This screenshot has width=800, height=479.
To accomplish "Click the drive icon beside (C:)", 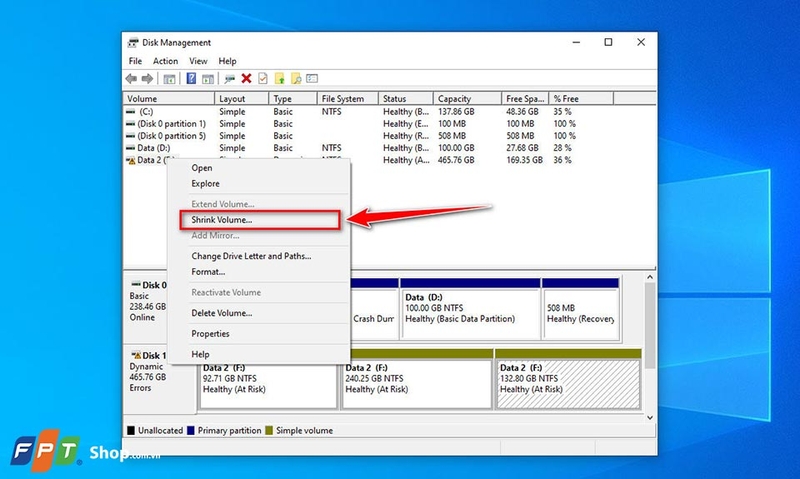I will click(131, 111).
